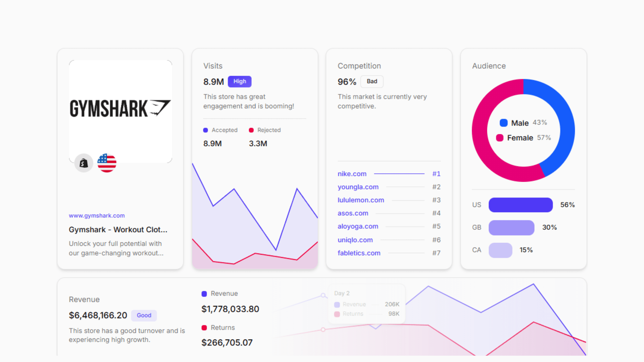Click the Gymshark - Workout Clot... title

pyautogui.click(x=118, y=230)
